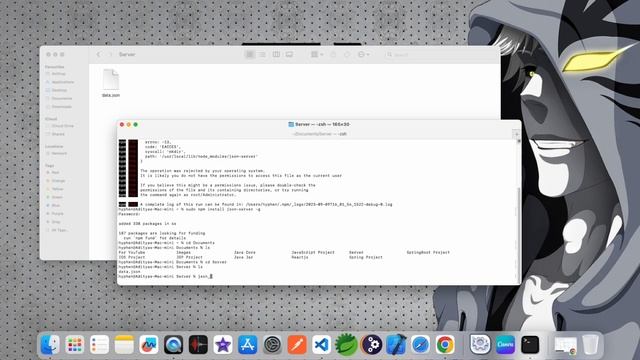
Task: Click 'data.json' in Terminal output
Action: point(129,271)
